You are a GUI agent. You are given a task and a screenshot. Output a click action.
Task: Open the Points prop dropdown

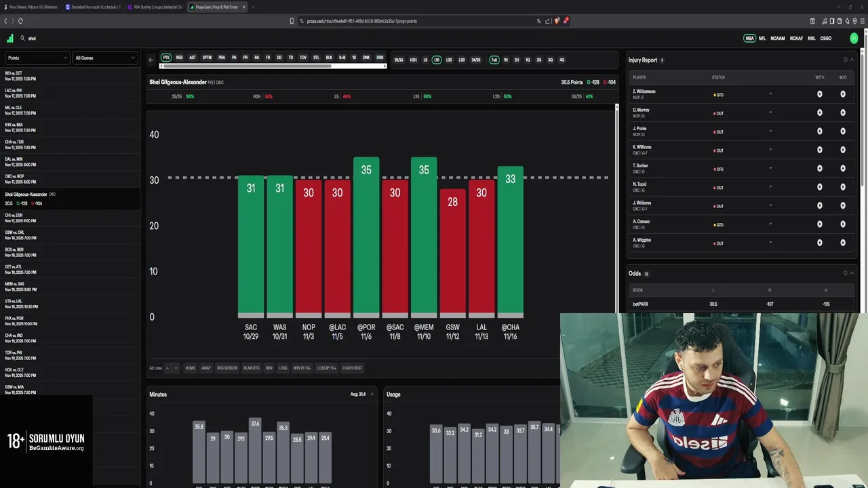pos(37,58)
